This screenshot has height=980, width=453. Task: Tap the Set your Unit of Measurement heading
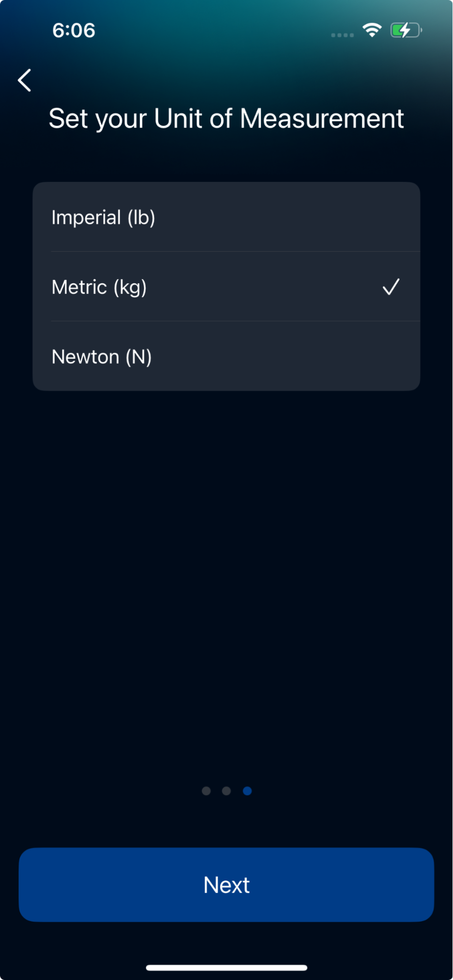click(x=226, y=119)
